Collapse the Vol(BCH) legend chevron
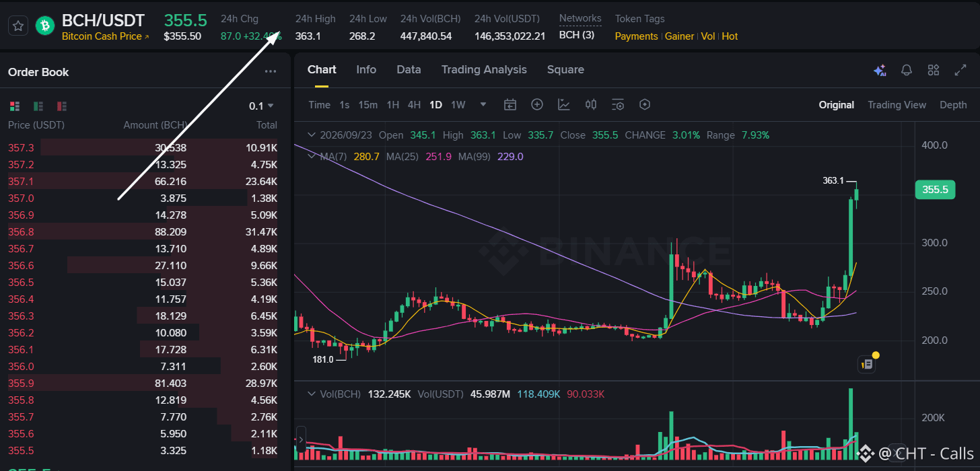Image resolution: width=980 pixels, height=471 pixels. point(311,394)
